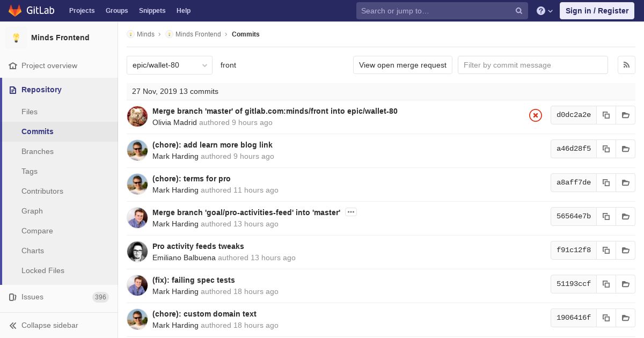This screenshot has width=644, height=338.
Task: Open commit '(chore): terms for pro'
Action: click(x=192, y=179)
